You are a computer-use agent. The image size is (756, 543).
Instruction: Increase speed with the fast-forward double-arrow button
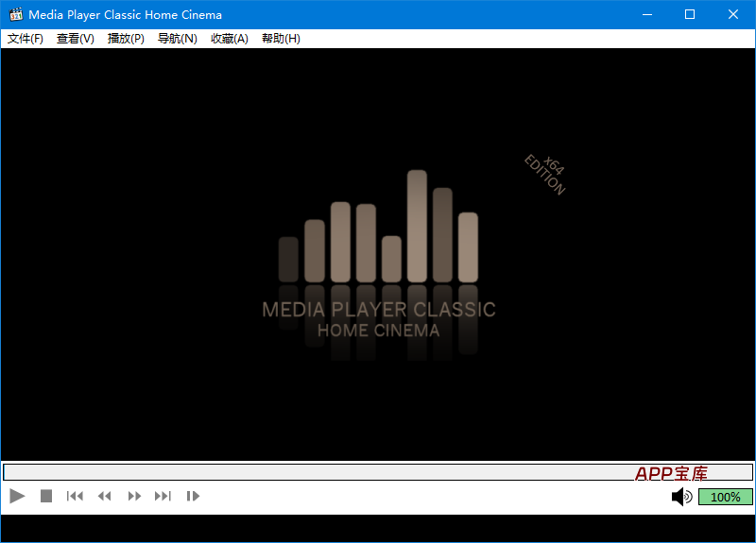click(x=134, y=496)
